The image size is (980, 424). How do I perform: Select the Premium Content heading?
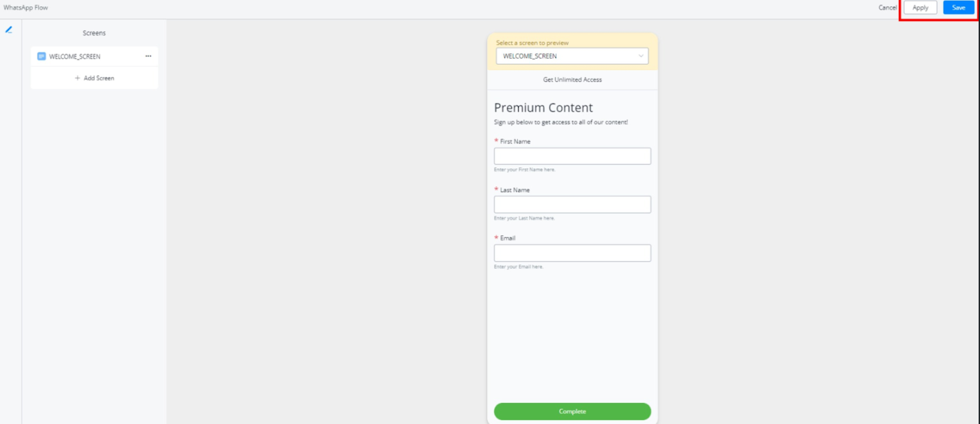(x=543, y=108)
